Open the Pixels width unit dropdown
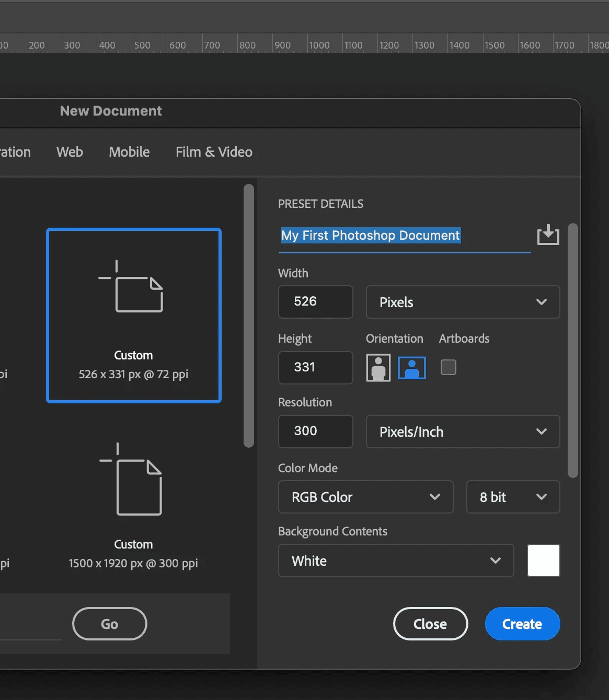Image resolution: width=609 pixels, height=700 pixels. pyautogui.click(x=463, y=302)
